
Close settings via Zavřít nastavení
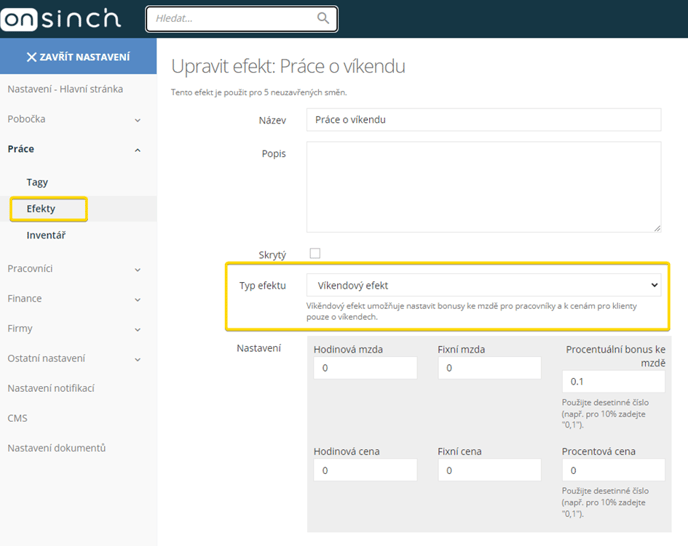[78, 57]
